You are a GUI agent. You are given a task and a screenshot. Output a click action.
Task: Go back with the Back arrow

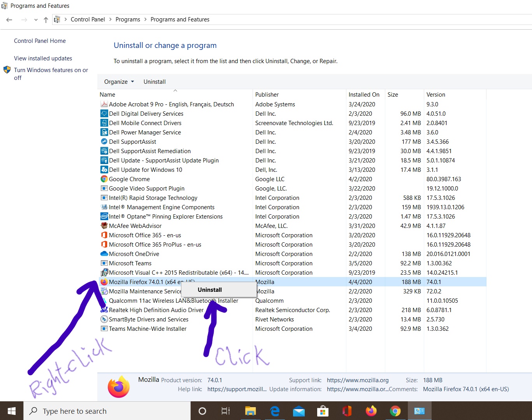10,20
